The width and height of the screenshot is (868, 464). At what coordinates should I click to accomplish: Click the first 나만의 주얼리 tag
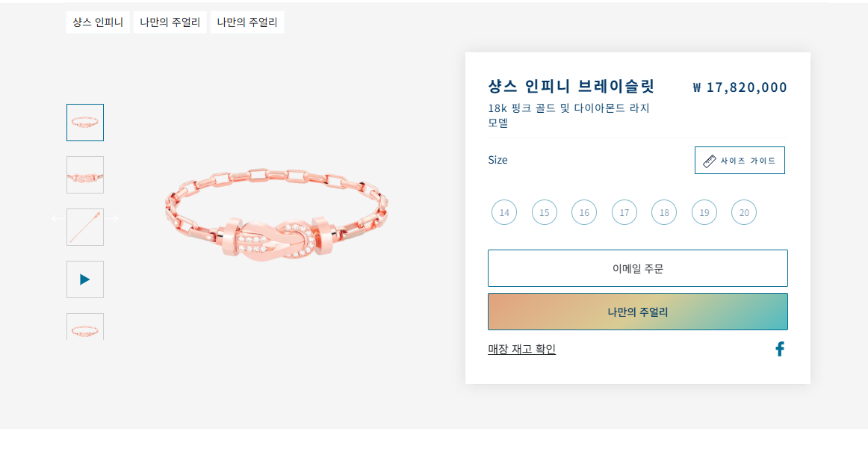[170, 22]
